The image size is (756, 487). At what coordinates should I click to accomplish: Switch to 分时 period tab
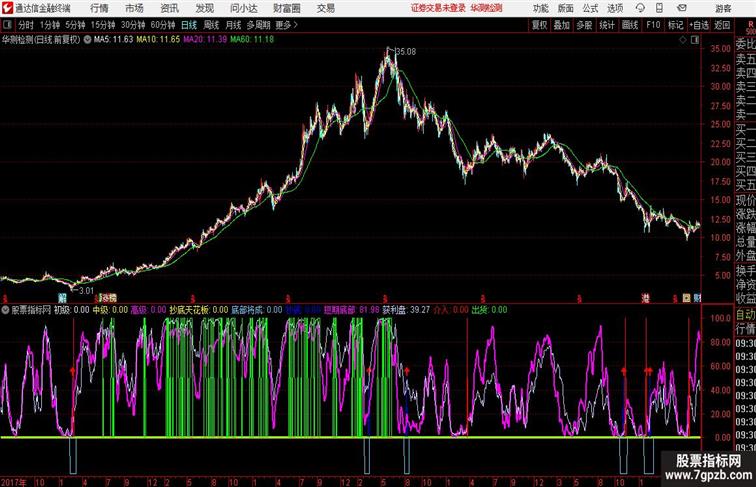(x=26, y=25)
